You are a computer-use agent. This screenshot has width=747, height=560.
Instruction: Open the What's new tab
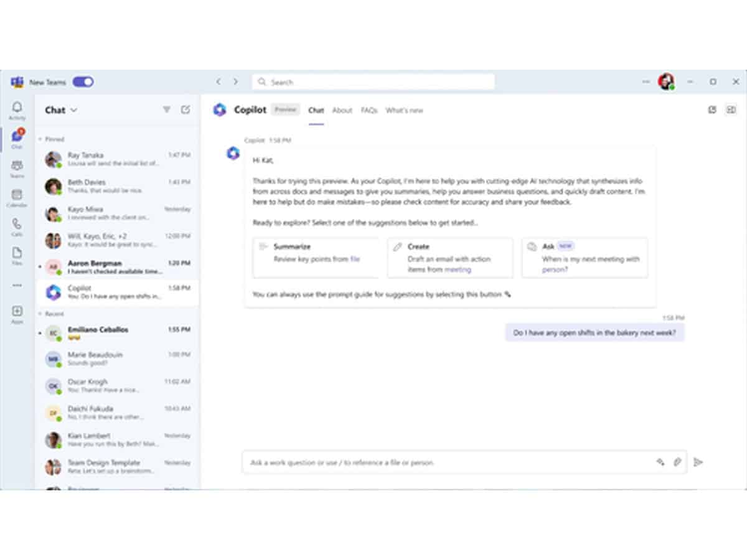pyautogui.click(x=404, y=110)
